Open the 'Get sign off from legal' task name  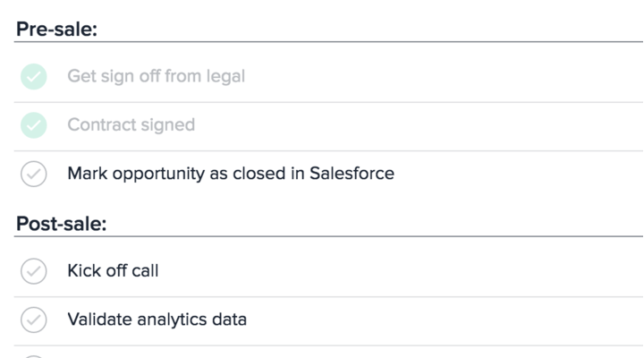pos(156,76)
